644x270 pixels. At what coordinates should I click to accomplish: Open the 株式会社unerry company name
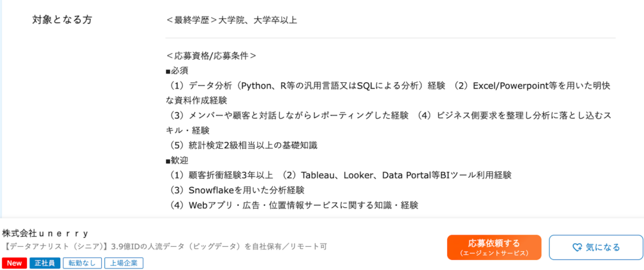[45, 233]
